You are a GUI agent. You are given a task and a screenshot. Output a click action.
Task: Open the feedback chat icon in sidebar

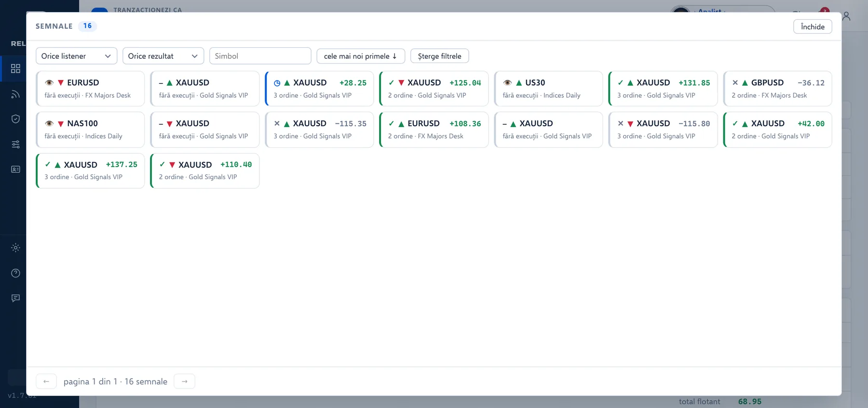pyautogui.click(x=15, y=298)
